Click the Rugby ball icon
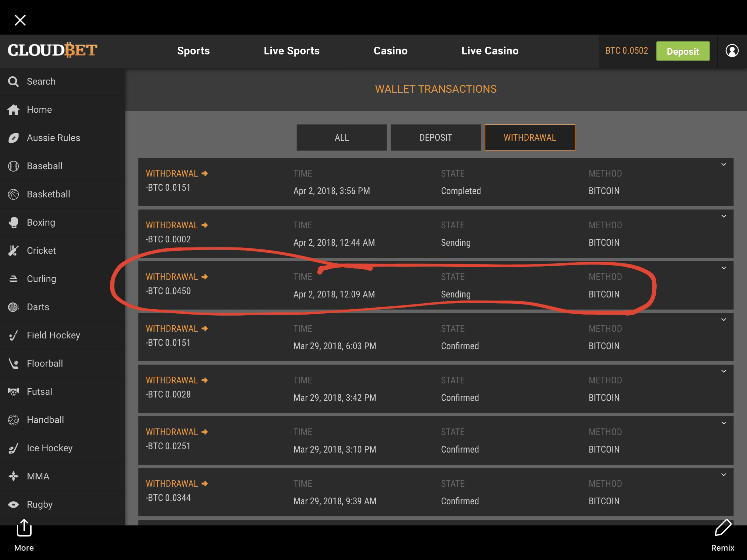The height and width of the screenshot is (560, 747). pos(13,504)
